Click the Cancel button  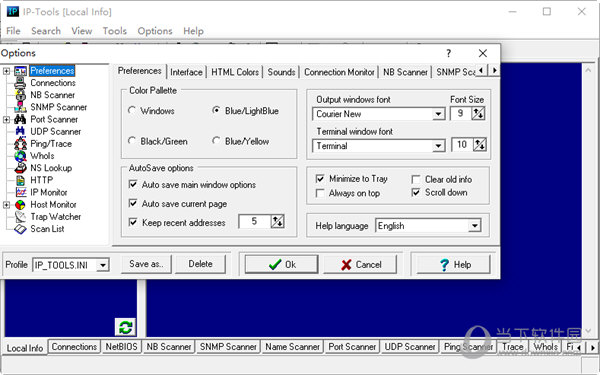[360, 264]
